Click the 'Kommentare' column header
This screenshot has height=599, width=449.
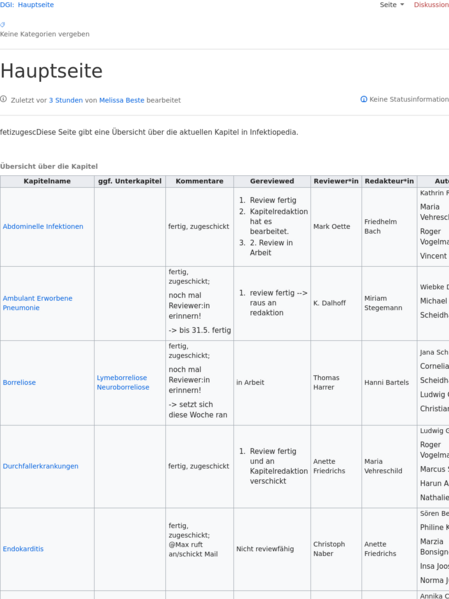click(x=199, y=181)
